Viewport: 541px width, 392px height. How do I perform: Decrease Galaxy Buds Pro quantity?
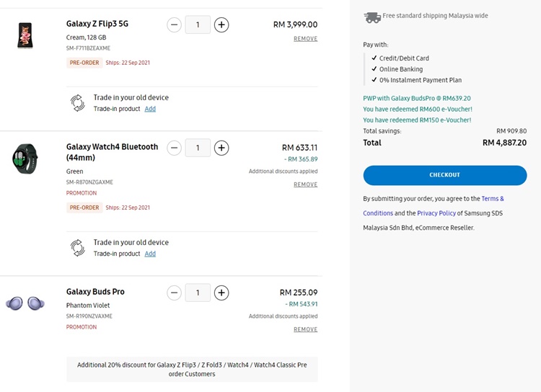point(175,293)
